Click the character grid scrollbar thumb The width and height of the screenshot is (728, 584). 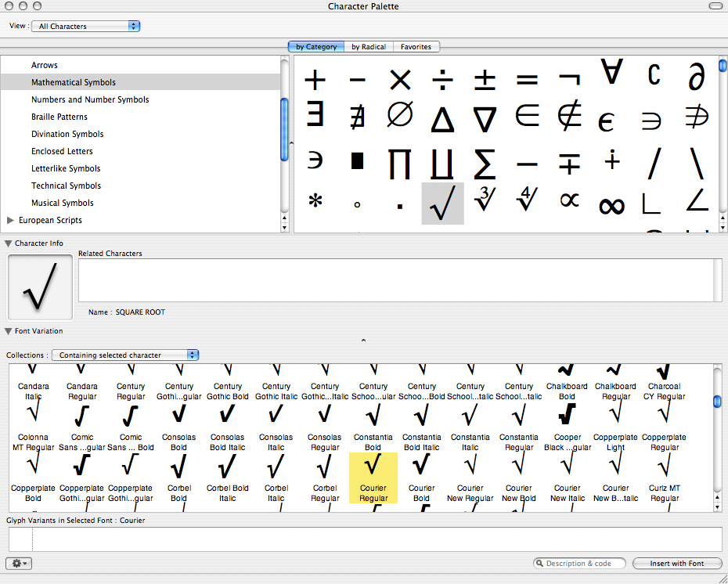pyautogui.click(x=723, y=66)
